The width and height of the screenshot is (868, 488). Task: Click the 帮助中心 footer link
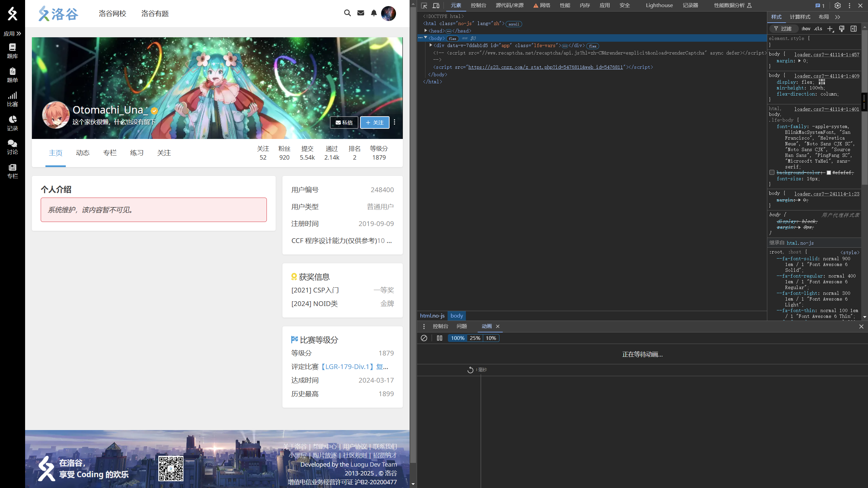coord(325,446)
